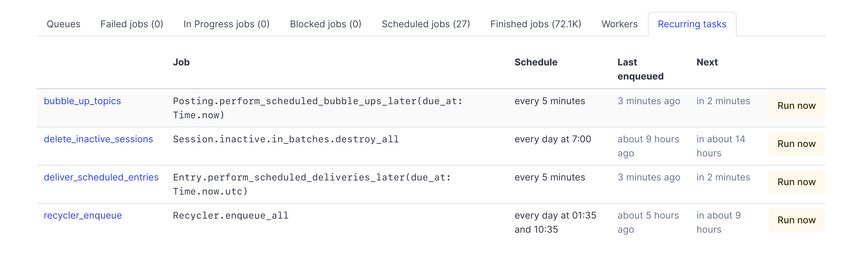Run bubble_up_topics now
The image size is (868, 277).
click(796, 106)
